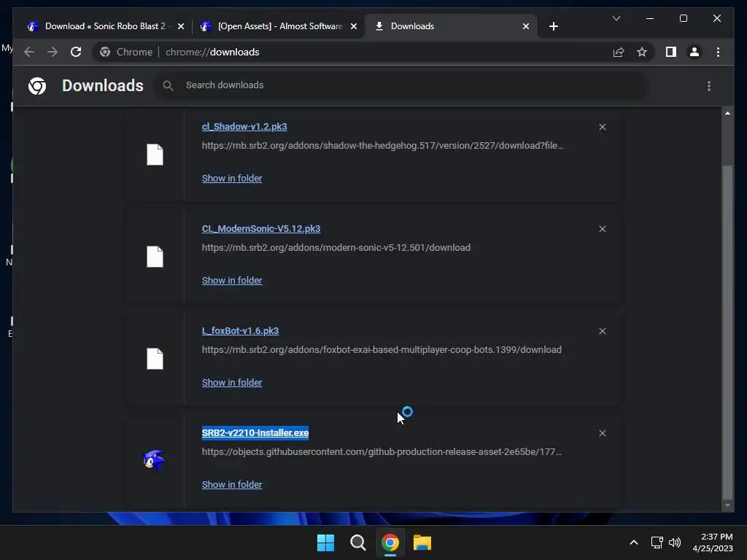Screen dimensions: 747x560
Task: Switch to Download « Sonic Robo Blast 2 tab
Action: [105, 26]
